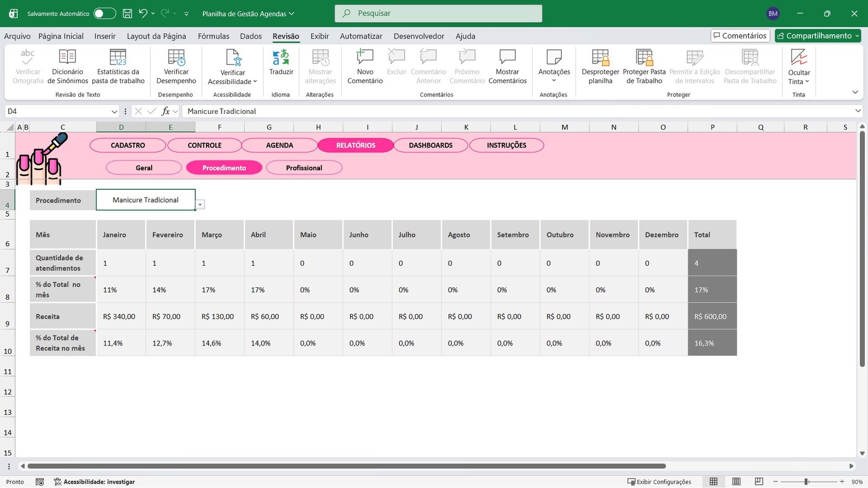The image size is (868, 488).
Task: Select the Profissional report tab
Action: click(304, 168)
